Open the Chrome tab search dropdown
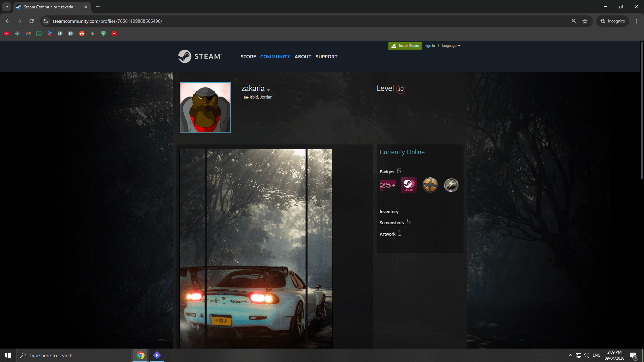This screenshot has height=362, width=644. [6, 7]
